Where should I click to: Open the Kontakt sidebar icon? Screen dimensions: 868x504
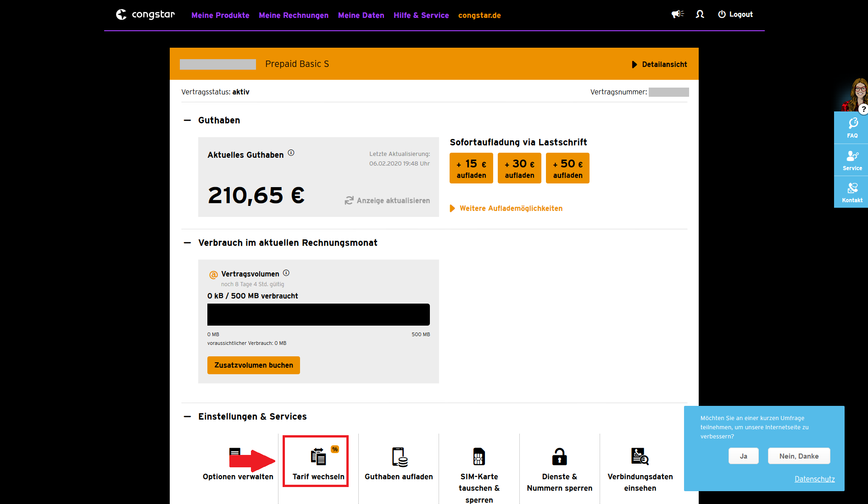(852, 192)
